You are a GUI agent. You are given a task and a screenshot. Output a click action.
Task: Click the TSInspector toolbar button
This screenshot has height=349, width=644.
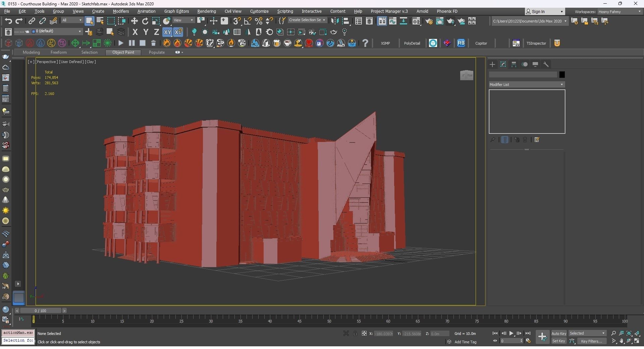[536, 43]
